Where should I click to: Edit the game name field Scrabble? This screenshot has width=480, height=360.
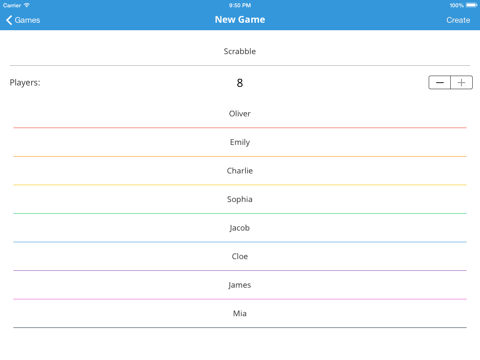240,51
